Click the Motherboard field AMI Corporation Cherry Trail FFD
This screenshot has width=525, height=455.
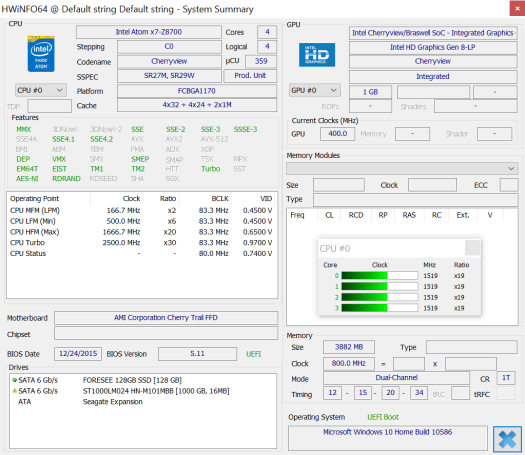tap(166, 317)
